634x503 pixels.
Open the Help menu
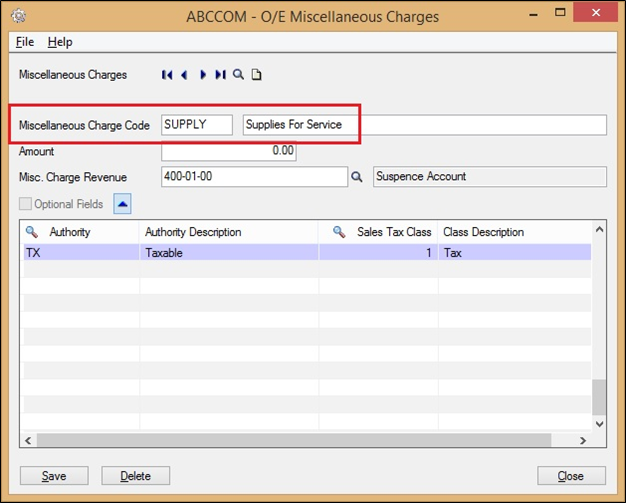coord(60,42)
